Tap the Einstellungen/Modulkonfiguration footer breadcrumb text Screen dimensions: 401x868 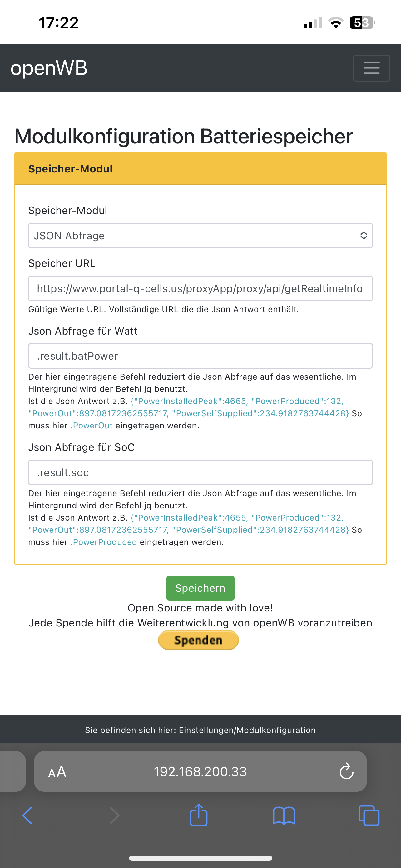pos(200,730)
